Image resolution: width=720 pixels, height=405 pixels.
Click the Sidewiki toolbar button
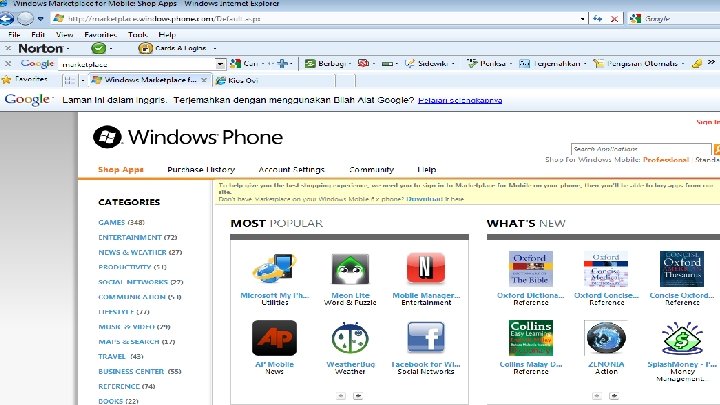(427, 63)
